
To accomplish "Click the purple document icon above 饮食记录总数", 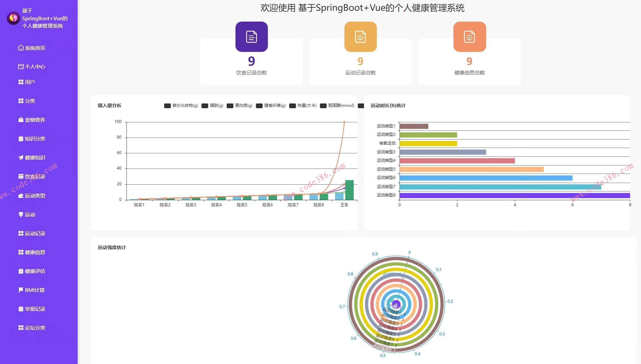I will [x=252, y=37].
